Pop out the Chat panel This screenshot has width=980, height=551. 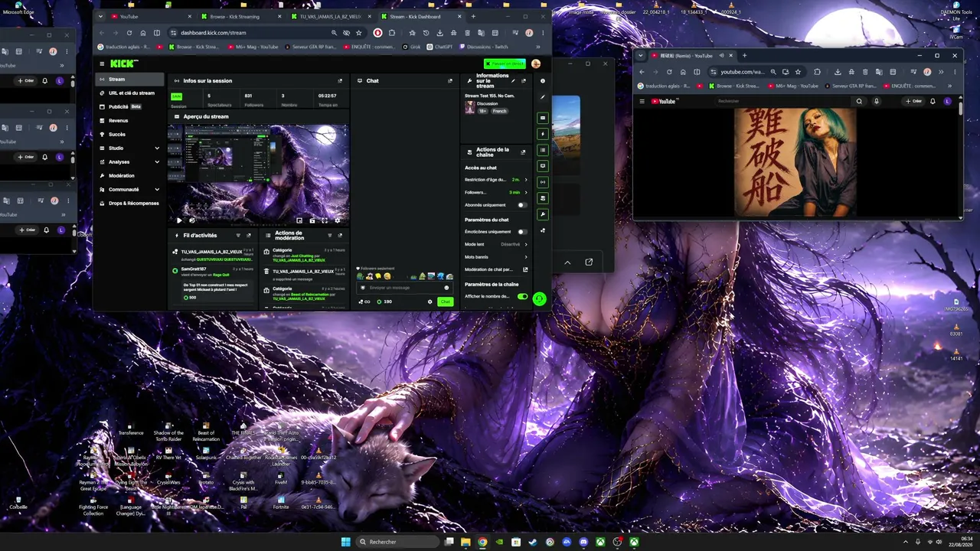(450, 80)
